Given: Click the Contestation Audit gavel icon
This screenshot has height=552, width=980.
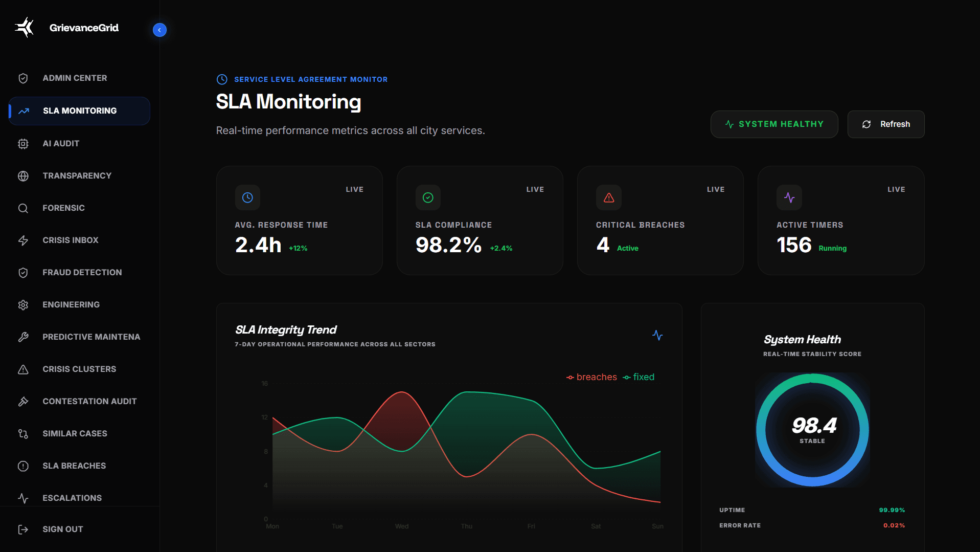Looking at the screenshot, I should (23, 402).
